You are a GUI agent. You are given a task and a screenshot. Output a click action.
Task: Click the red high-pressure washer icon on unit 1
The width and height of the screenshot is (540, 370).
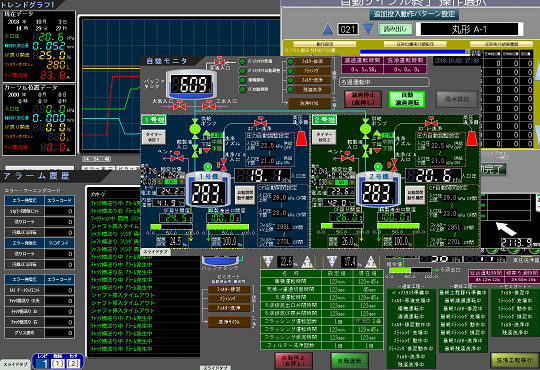(x=301, y=138)
